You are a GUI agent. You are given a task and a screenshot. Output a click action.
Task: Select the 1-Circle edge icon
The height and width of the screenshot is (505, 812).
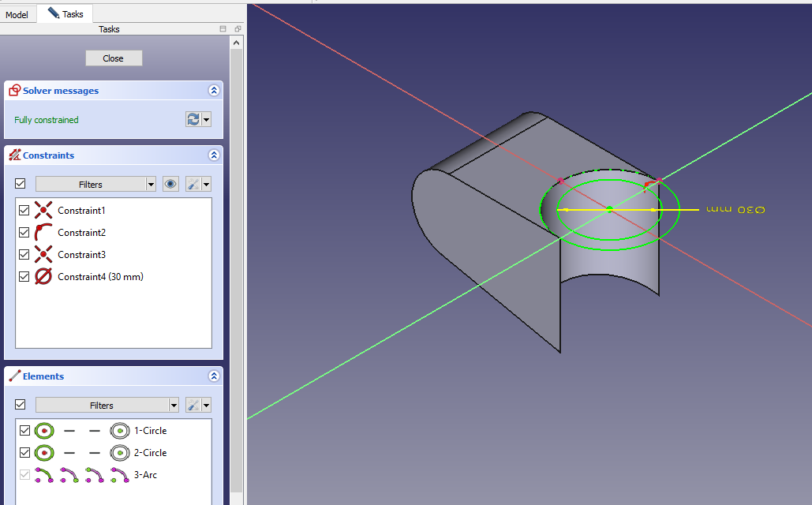(43, 431)
